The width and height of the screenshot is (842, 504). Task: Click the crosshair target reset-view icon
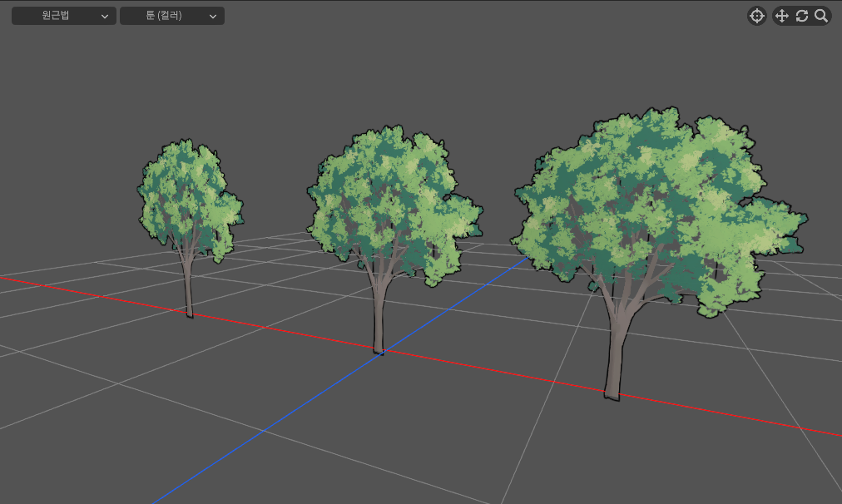pyautogui.click(x=756, y=16)
